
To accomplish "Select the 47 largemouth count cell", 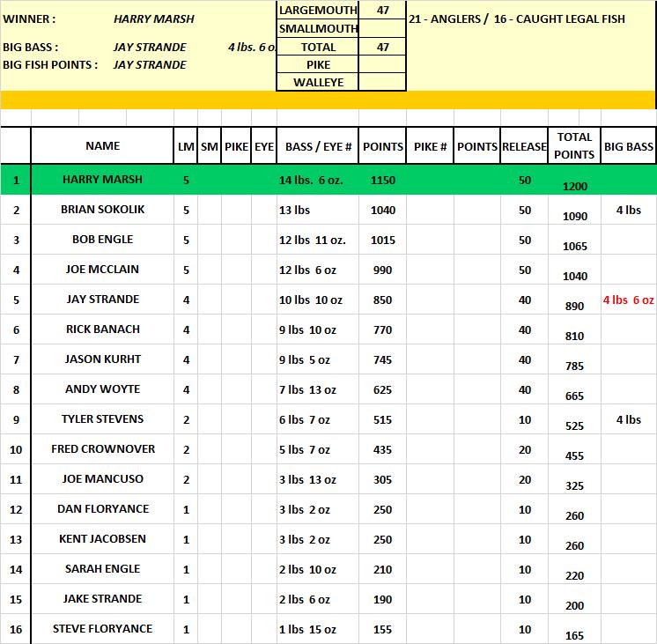I will (x=382, y=10).
